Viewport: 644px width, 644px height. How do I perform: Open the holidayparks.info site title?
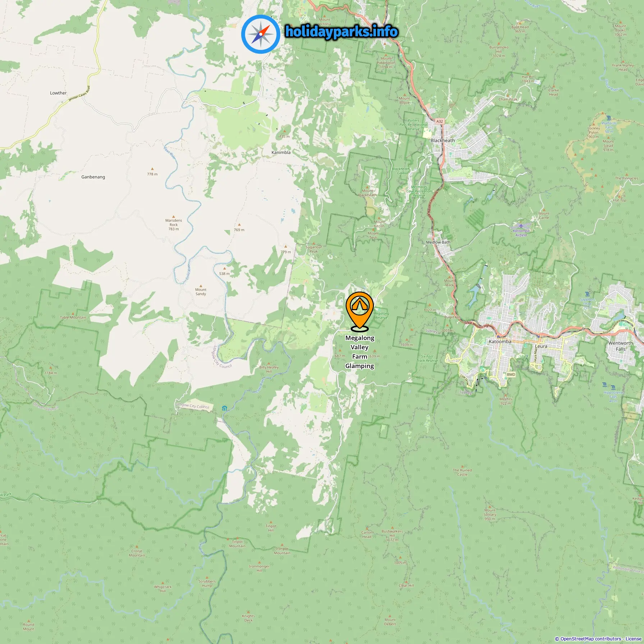click(341, 32)
